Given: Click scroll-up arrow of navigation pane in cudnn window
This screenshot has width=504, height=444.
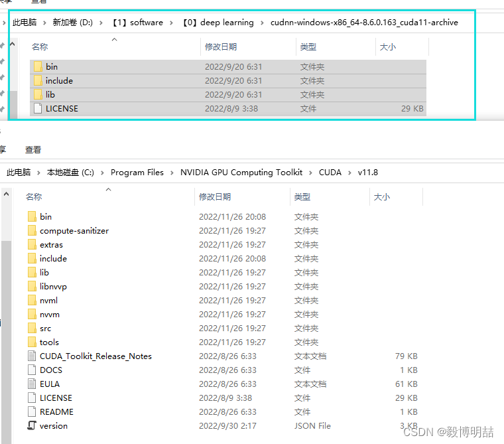Looking at the screenshot, I should point(13,44).
